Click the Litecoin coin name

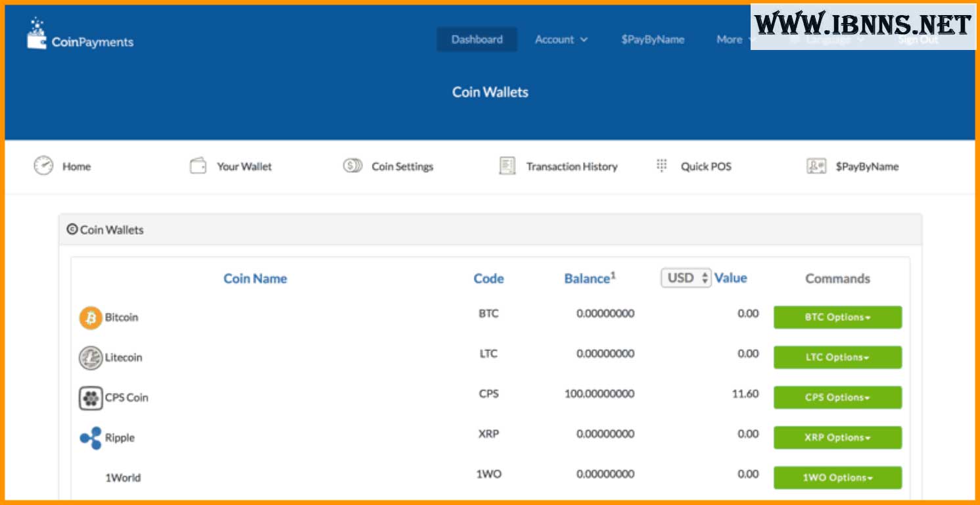click(124, 358)
